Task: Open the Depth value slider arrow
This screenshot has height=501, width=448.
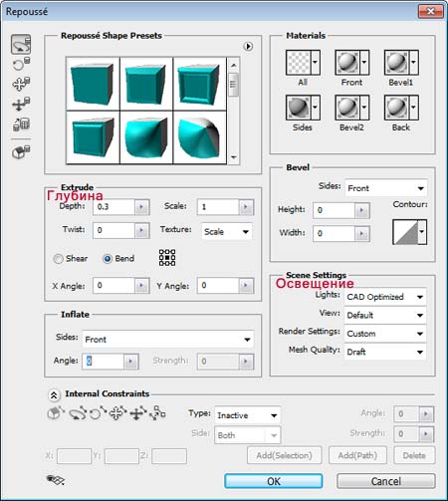Action: 142,207
